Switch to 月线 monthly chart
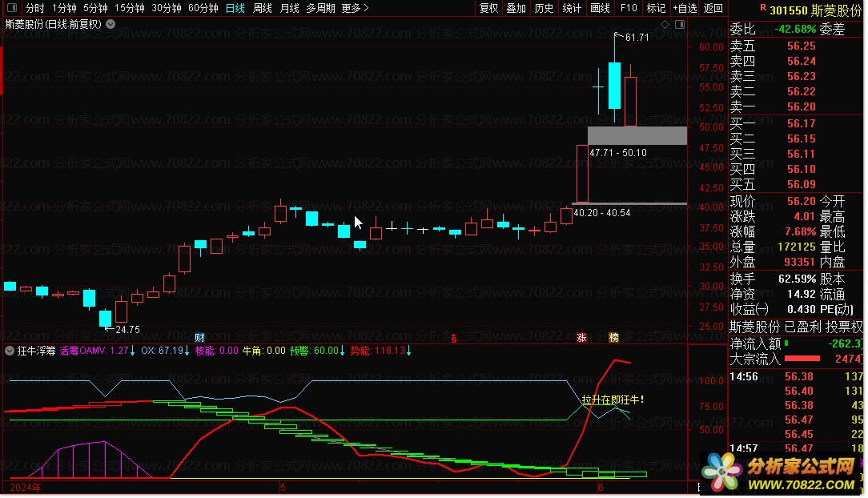The width and height of the screenshot is (868, 498). pyautogui.click(x=289, y=8)
